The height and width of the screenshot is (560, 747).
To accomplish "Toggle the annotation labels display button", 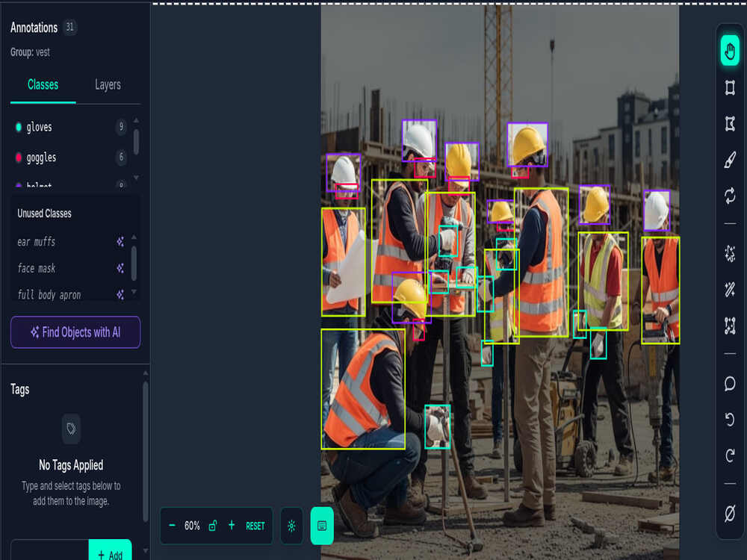I will pos(322,526).
